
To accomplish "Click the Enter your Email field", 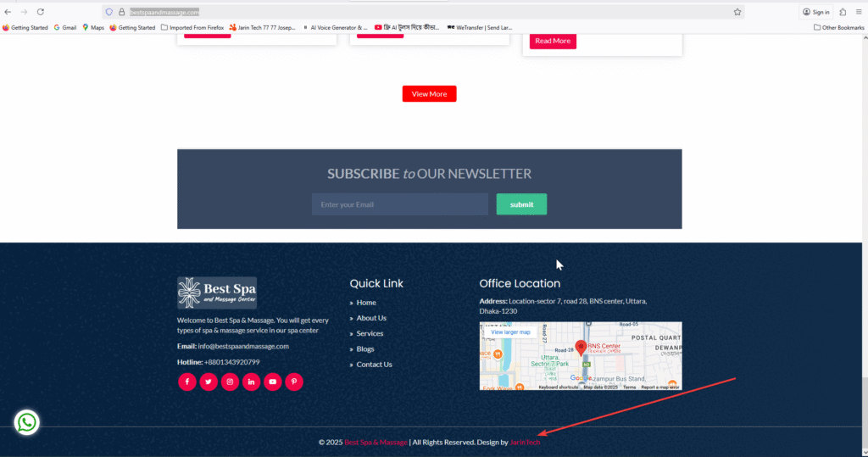I will tap(399, 204).
